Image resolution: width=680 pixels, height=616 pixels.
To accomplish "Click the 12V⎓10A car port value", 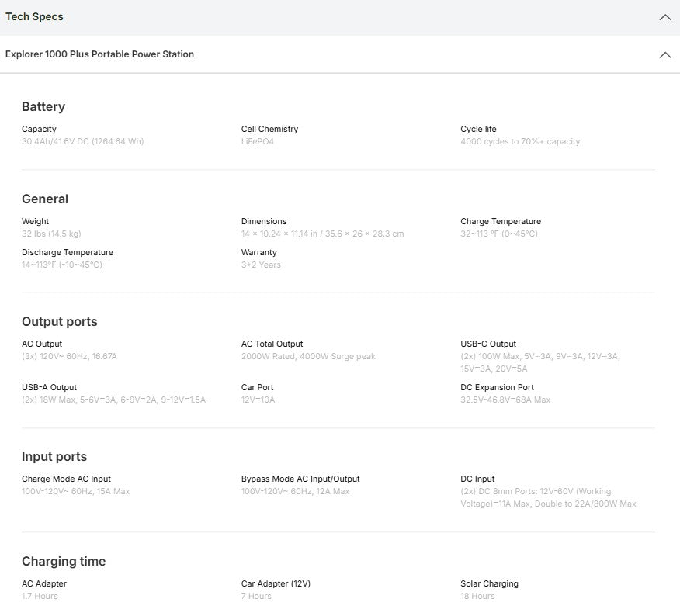I will click(x=258, y=400).
